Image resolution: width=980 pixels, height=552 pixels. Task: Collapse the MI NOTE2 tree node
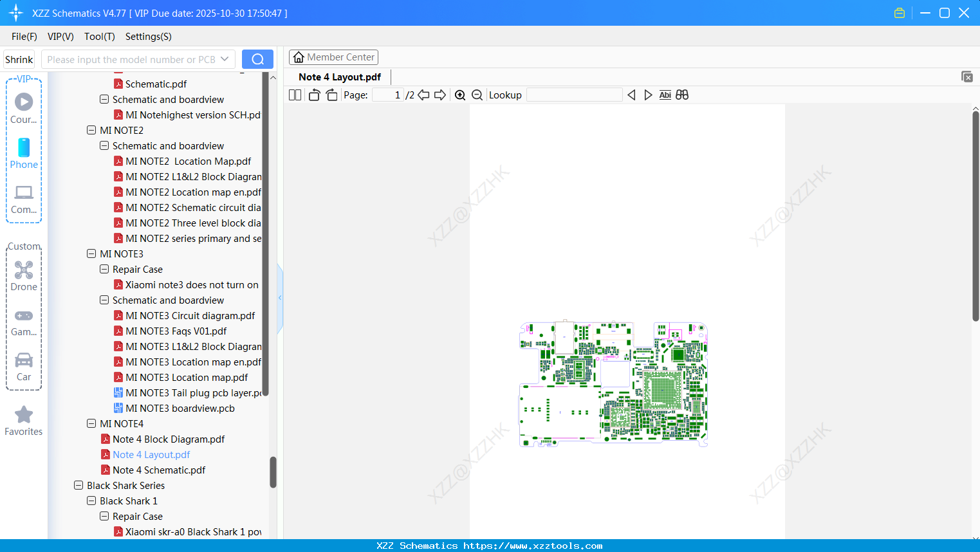91,130
